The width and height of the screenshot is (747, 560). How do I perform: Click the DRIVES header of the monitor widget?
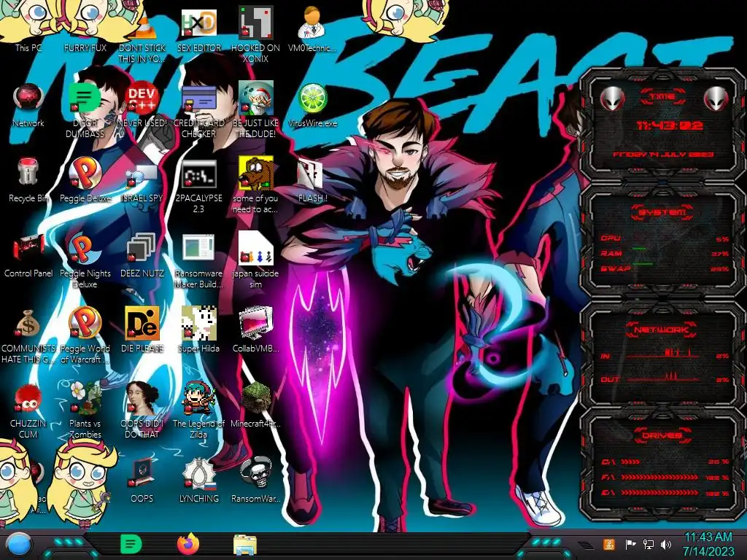point(662,435)
